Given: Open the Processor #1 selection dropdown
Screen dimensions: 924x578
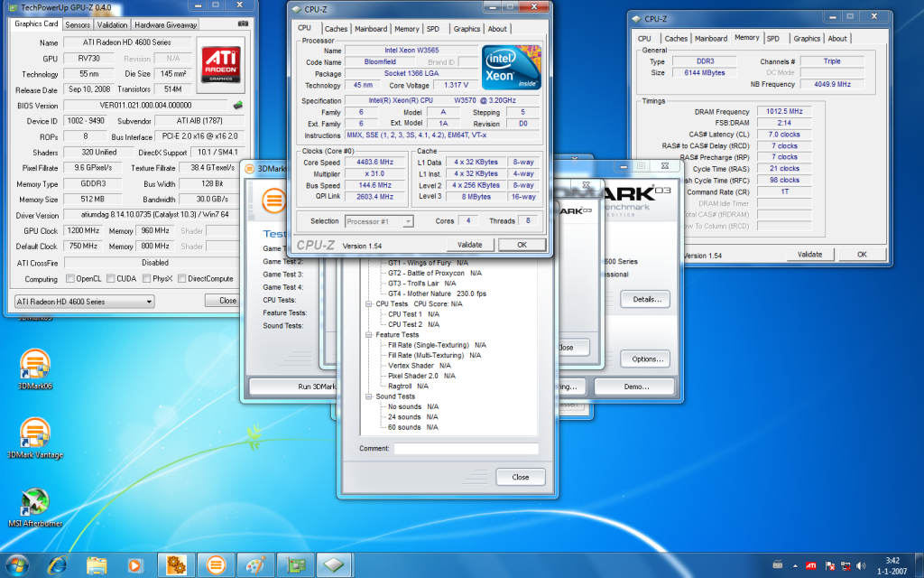Looking at the screenshot, I should click(379, 221).
